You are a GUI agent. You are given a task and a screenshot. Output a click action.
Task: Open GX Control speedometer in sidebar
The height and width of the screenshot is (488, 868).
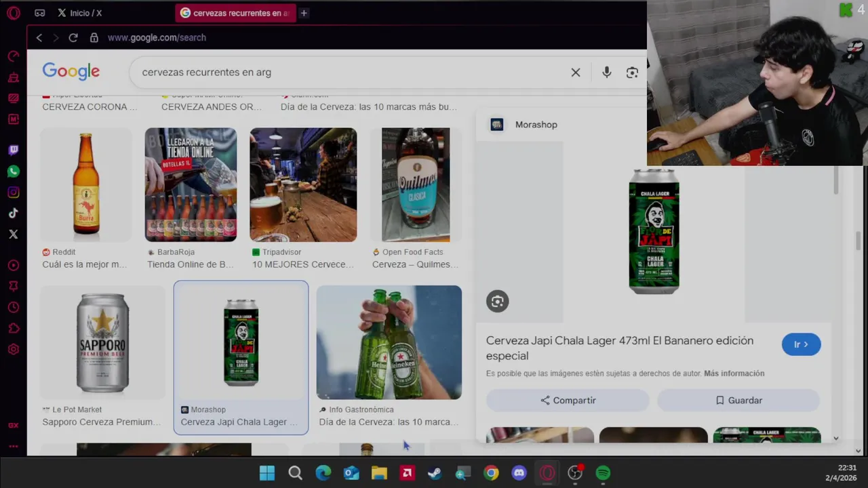coord(13,56)
